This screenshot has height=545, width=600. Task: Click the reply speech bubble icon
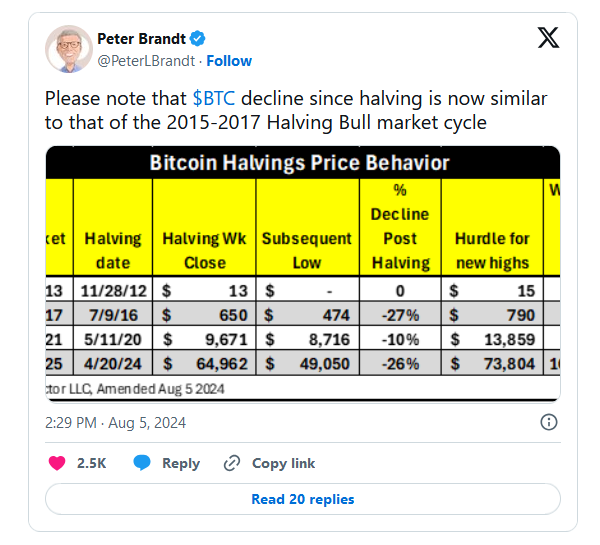(x=142, y=463)
